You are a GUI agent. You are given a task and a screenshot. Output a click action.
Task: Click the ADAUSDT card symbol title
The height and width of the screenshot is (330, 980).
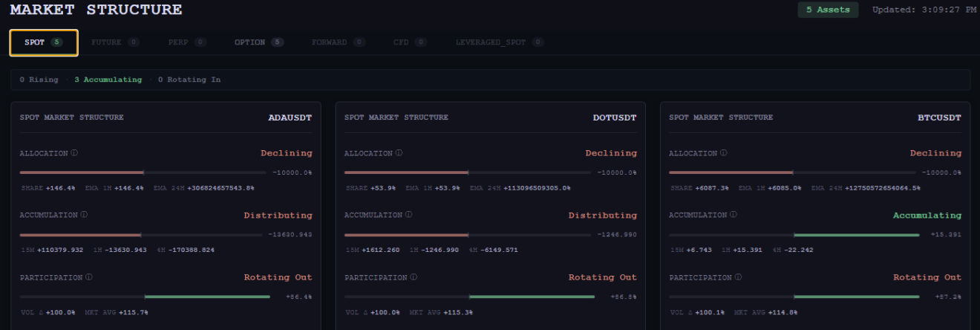(290, 117)
